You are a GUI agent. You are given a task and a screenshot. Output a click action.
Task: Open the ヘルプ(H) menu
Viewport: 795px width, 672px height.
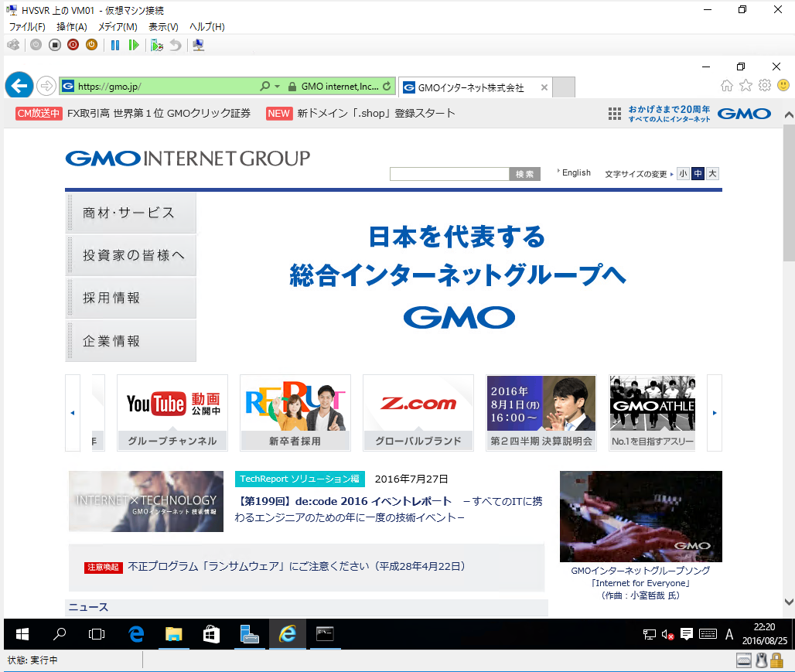tap(206, 27)
